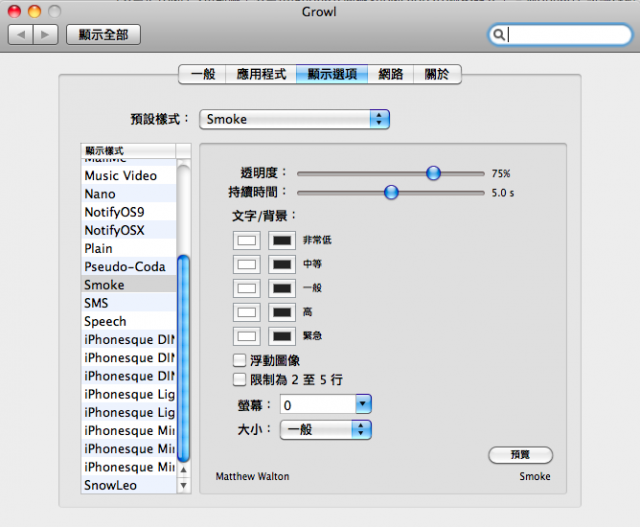The height and width of the screenshot is (527, 640).
Task: Click the 透明度 slider knob
Action: point(433,173)
